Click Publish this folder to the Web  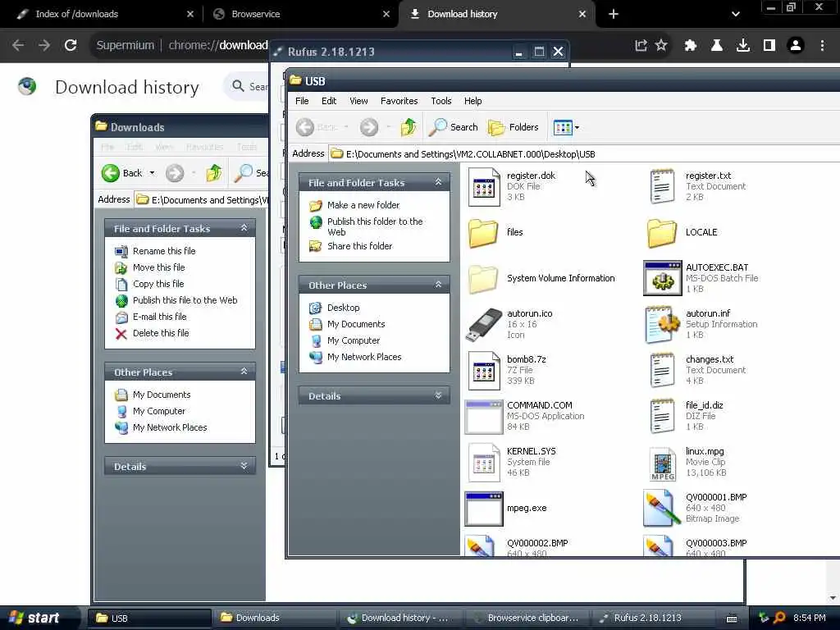coord(375,226)
